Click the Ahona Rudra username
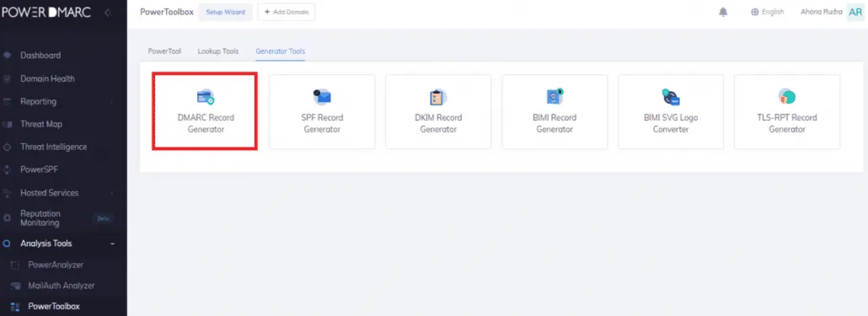868x316 pixels. (x=822, y=12)
